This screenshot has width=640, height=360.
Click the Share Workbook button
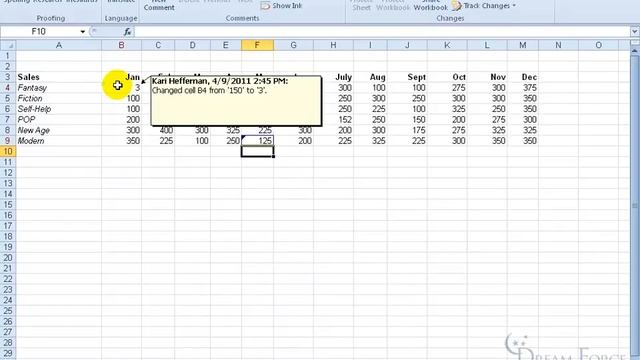[x=430, y=5]
